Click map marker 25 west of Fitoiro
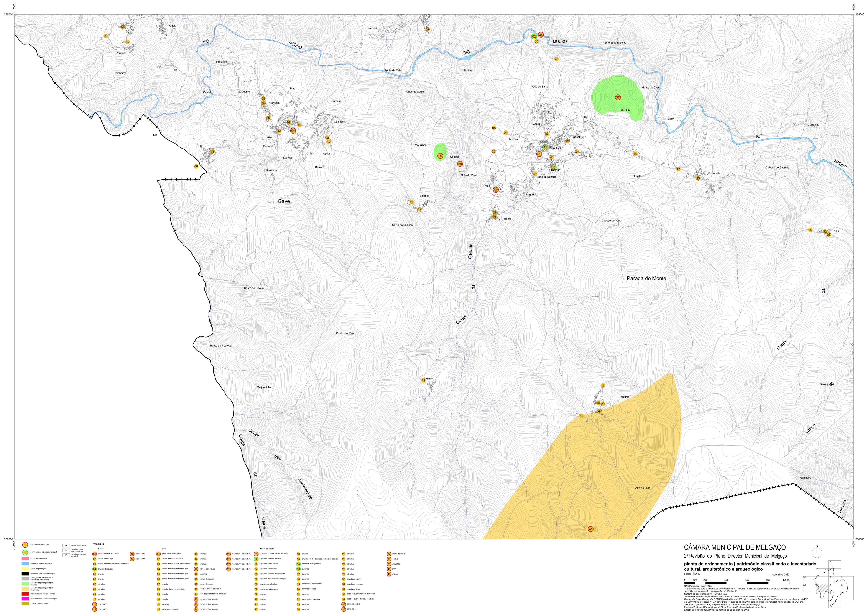This screenshot has width=868, height=613. pos(810,230)
